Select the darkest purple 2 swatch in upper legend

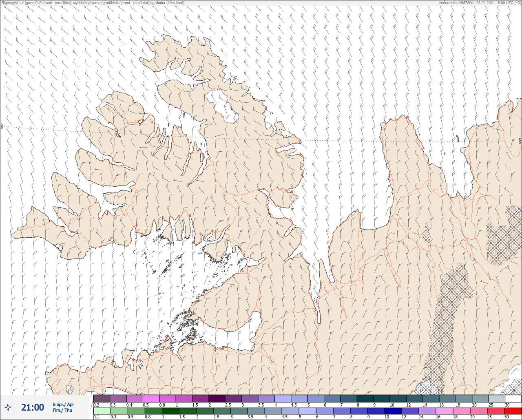tap(217, 398)
